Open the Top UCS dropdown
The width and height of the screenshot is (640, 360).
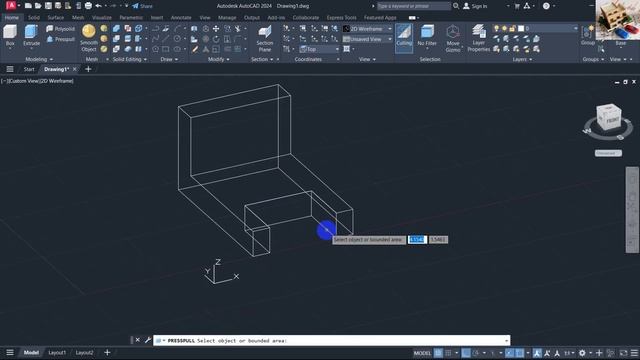pyautogui.click(x=319, y=49)
